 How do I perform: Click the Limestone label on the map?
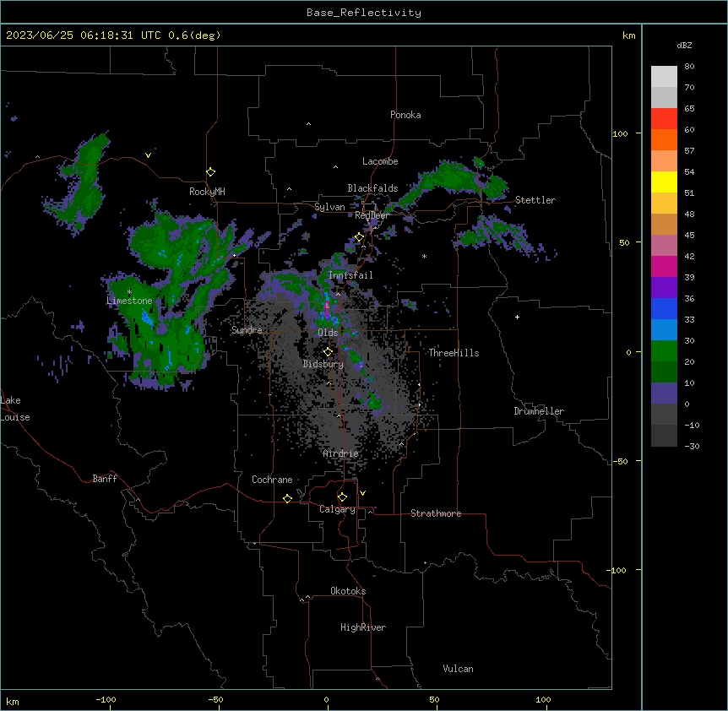(x=129, y=301)
